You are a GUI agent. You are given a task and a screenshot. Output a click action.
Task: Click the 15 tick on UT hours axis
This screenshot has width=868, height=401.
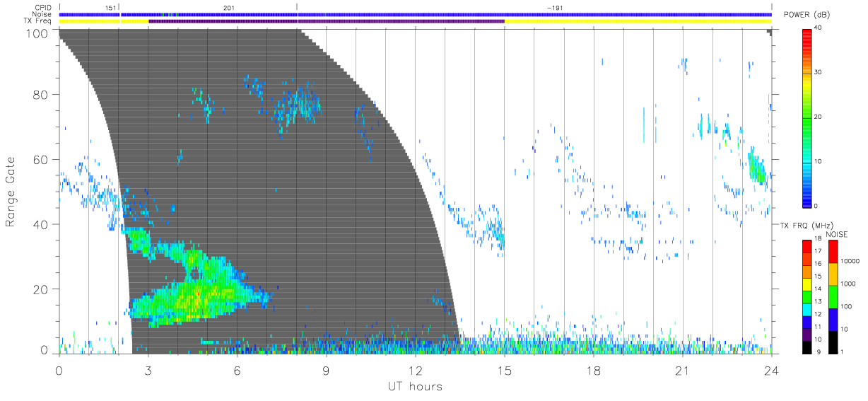tap(504, 370)
